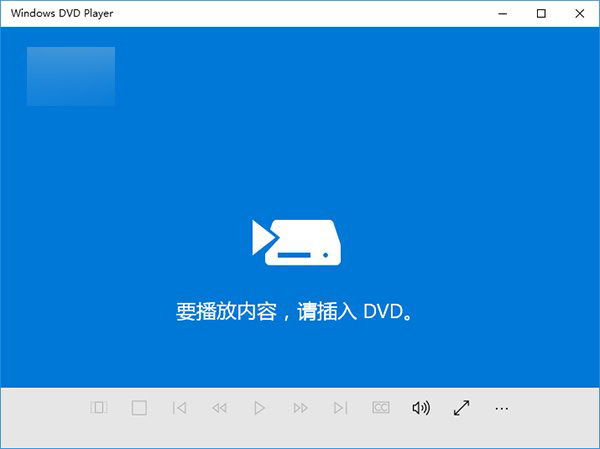Viewport: 600px width, 449px height.
Task: Minimize the Windows DVD Player window
Action: 503,14
